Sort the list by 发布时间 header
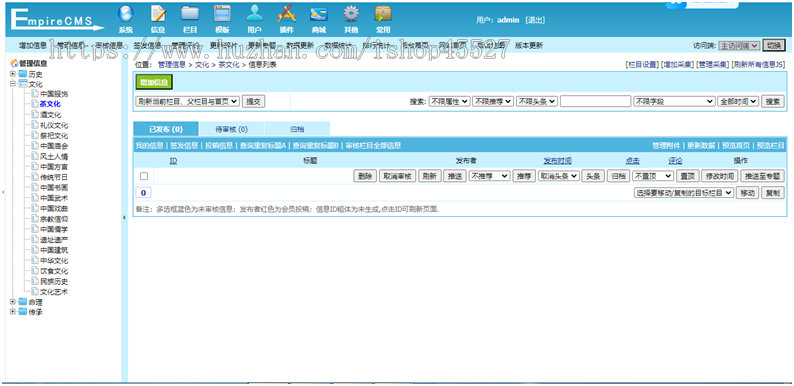794x386 pixels. pos(558,161)
